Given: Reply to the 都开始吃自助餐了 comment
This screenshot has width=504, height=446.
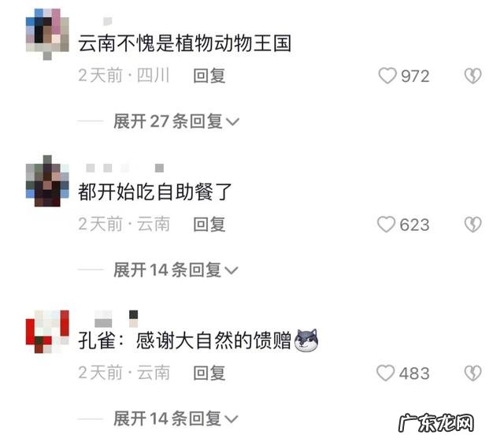Looking at the screenshot, I should (209, 225).
